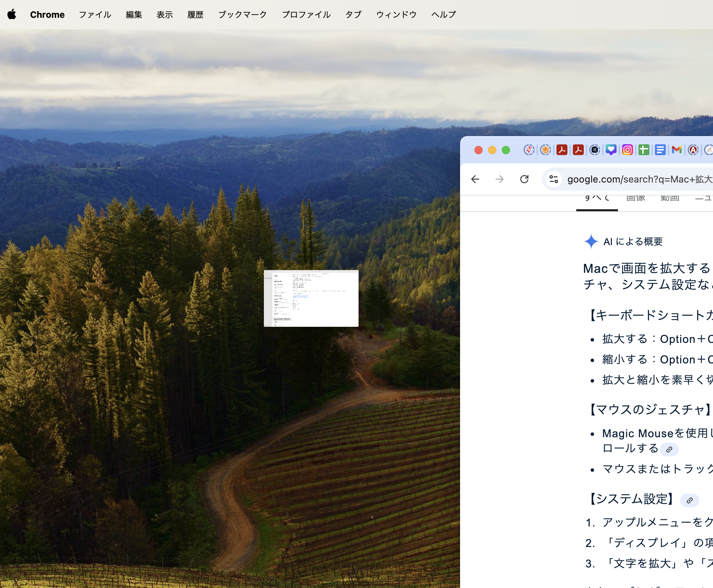The image size is (713, 588).
Task: Open the blue document-lines pinned tab
Action: coord(660,150)
